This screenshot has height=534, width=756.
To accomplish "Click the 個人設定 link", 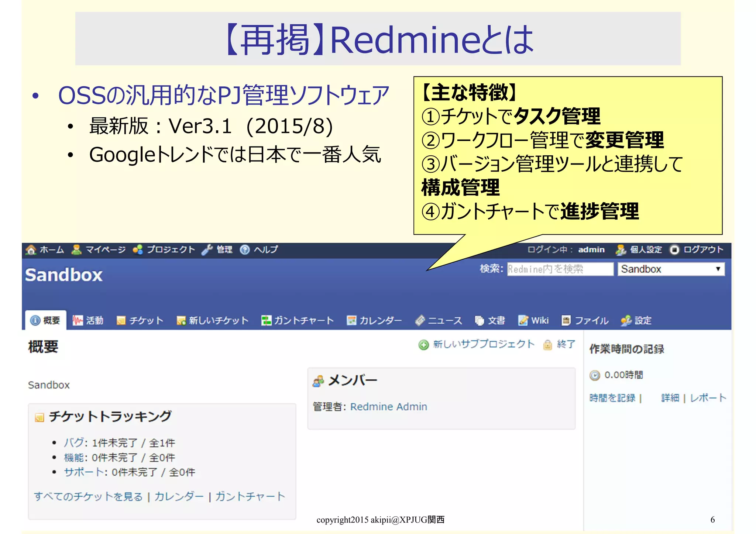I will click(x=646, y=250).
